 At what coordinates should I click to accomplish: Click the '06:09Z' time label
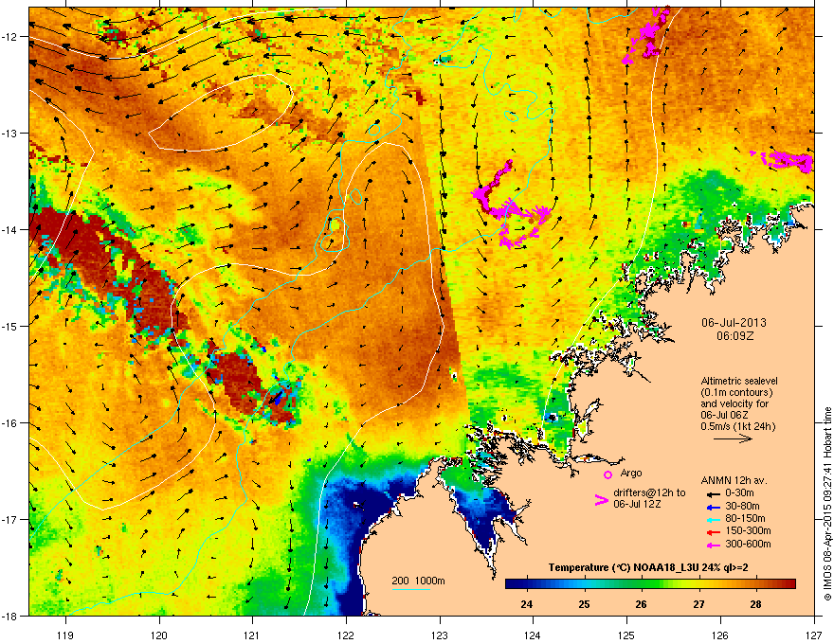(734, 336)
